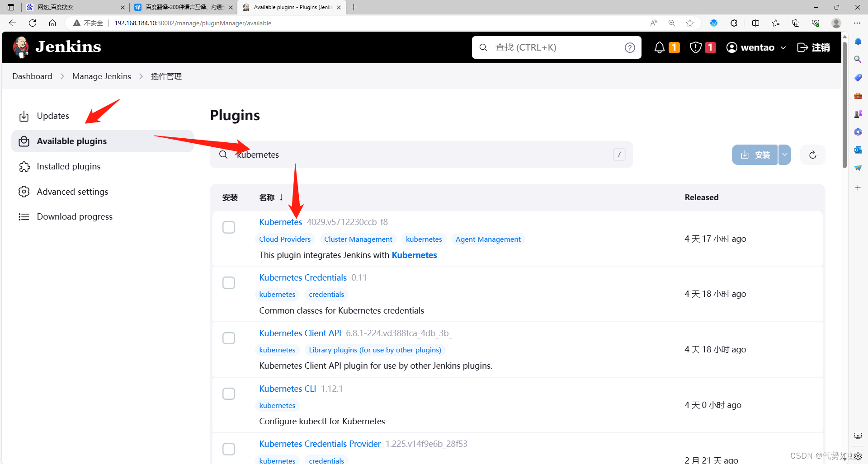Viewport: 868px width, 464px height.
Task: Go to Dashboard breadcrumb
Action: (32, 76)
